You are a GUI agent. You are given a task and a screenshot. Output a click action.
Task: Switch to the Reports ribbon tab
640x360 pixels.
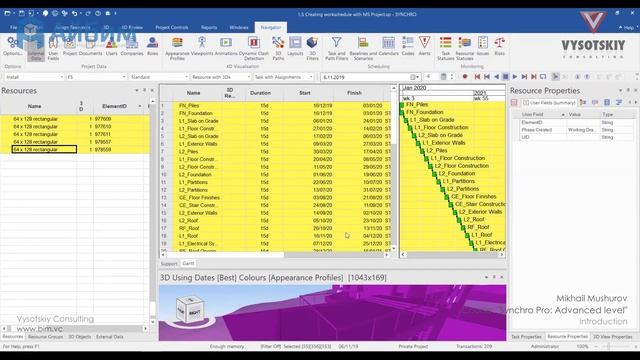(x=209, y=27)
